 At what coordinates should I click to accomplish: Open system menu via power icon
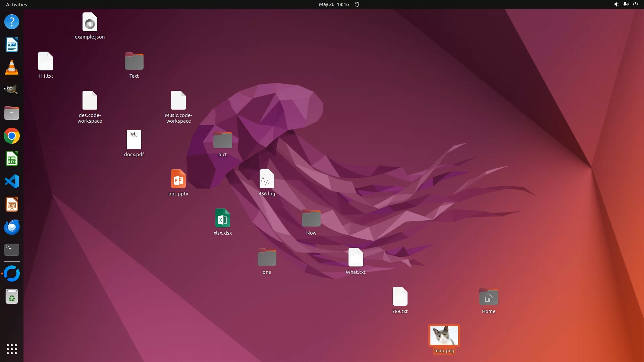[635, 4]
